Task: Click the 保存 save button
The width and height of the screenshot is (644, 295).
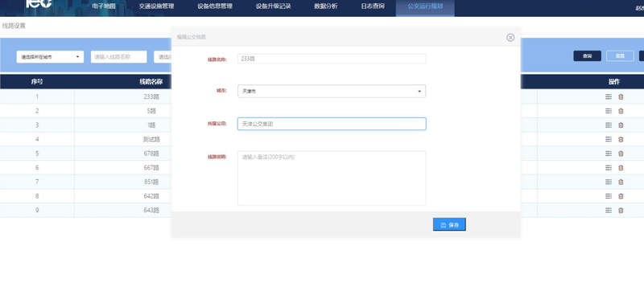Action: coord(449,224)
